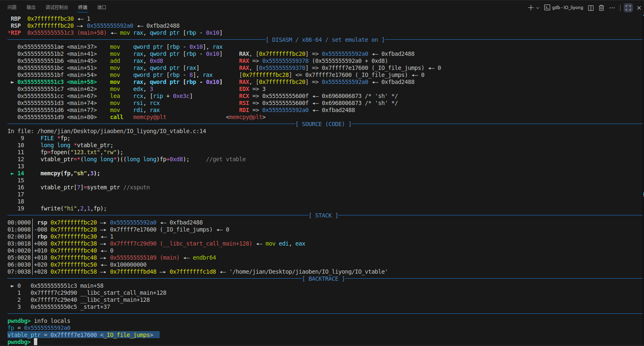The width and height of the screenshot is (644, 346).
Task: Open the 端口 tab
Action: [x=102, y=7]
